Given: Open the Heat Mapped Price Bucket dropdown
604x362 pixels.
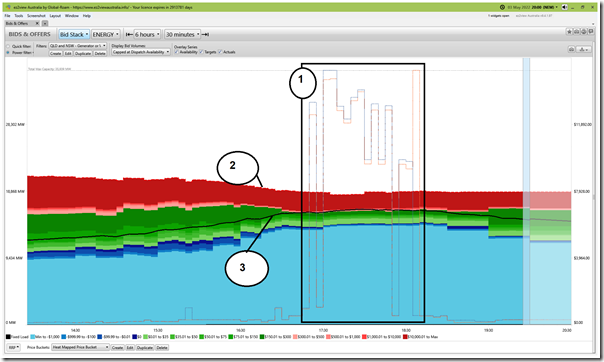Looking at the screenshot, I should [x=81, y=347].
